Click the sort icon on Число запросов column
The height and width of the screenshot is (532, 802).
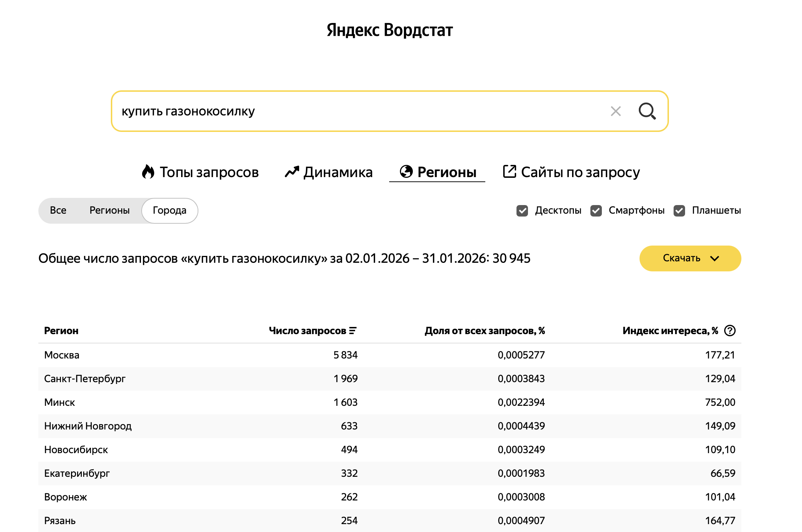click(x=353, y=331)
